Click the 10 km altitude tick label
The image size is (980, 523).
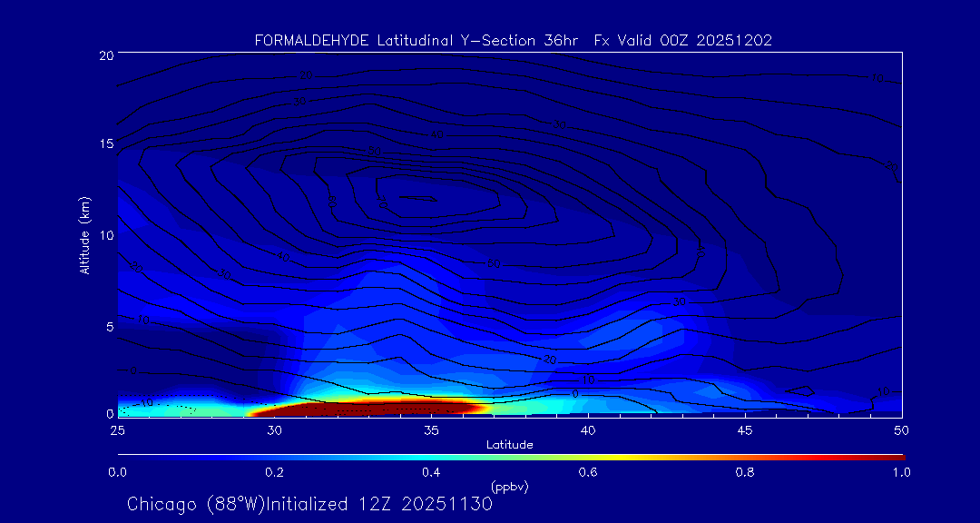tap(104, 235)
